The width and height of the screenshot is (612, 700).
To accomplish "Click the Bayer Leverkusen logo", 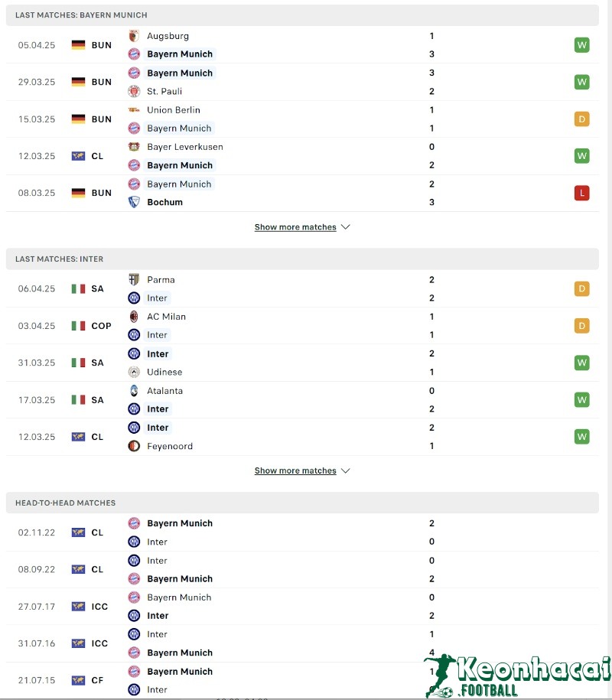I will 134,147.
